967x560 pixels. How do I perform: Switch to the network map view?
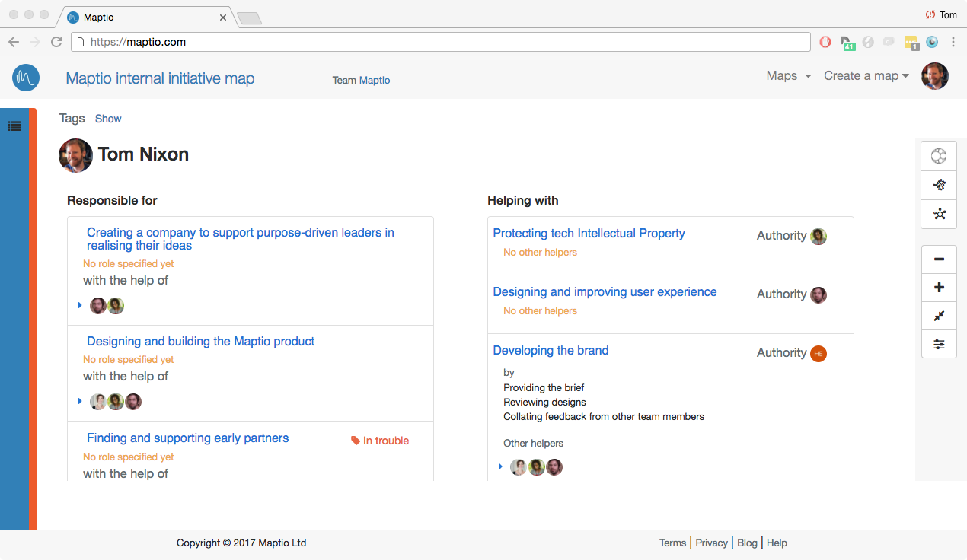[939, 214]
